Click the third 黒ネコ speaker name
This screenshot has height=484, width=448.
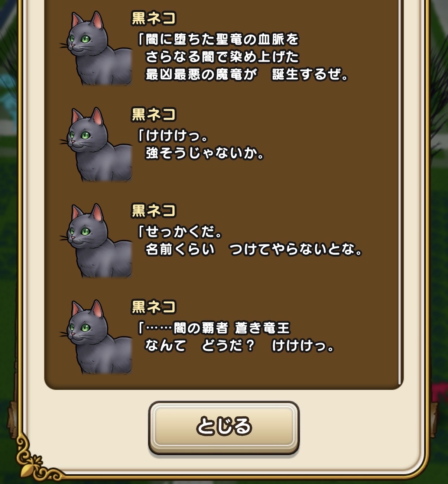tap(153, 211)
